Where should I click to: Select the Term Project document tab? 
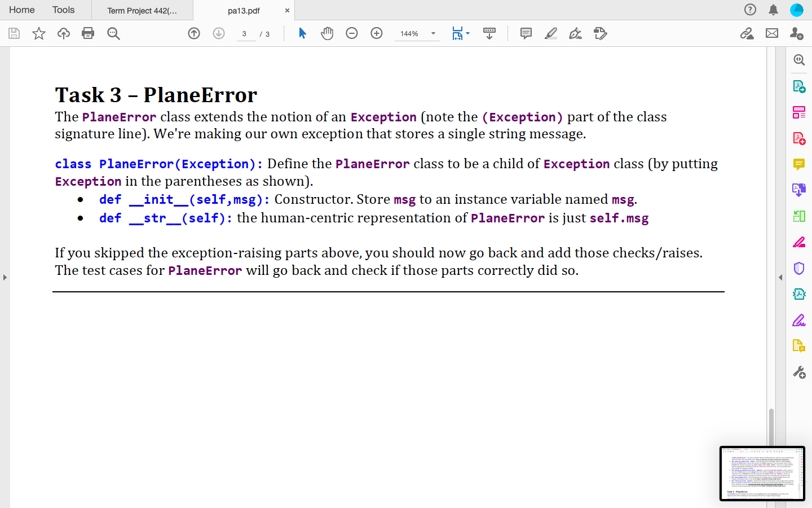coord(142,10)
